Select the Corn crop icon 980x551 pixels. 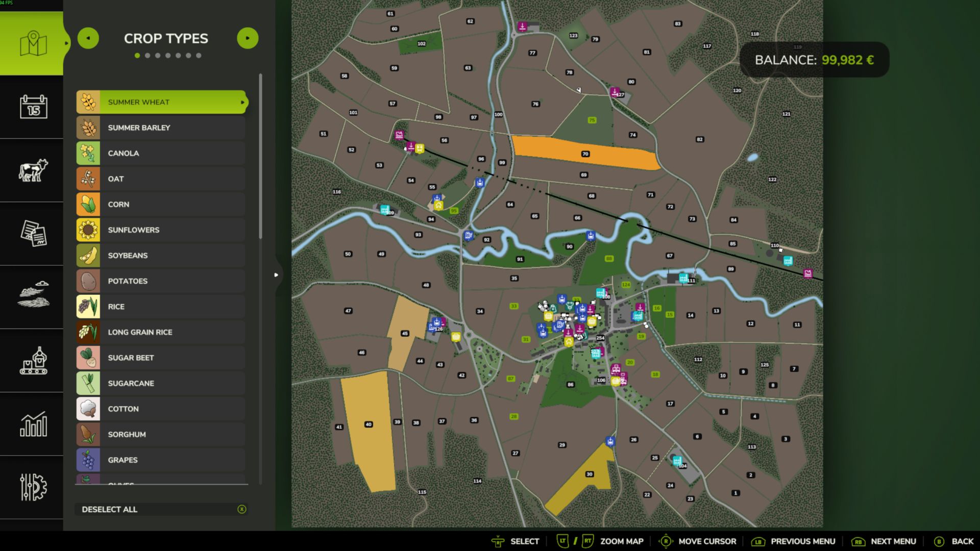click(89, 204)
